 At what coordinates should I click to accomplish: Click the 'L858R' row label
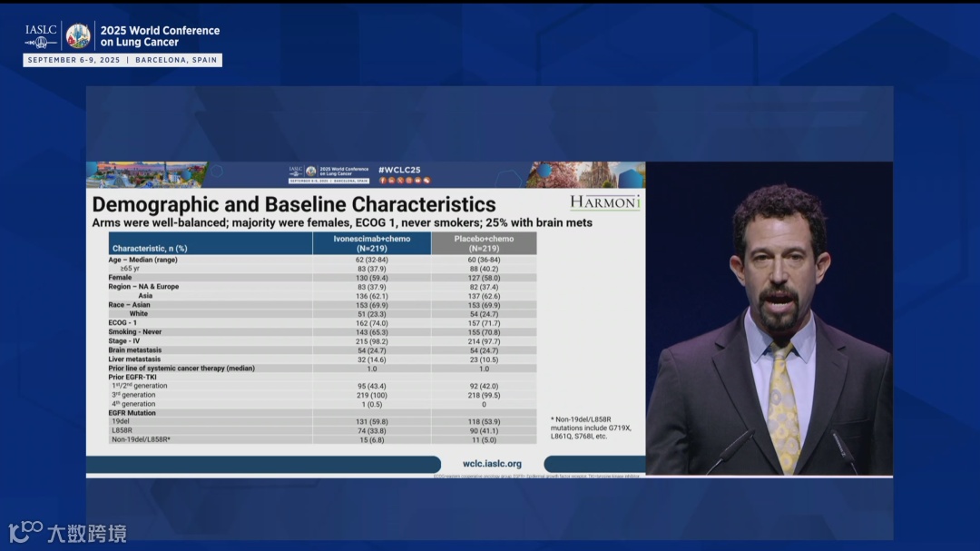pyautogui.click(x=122, y=430)
